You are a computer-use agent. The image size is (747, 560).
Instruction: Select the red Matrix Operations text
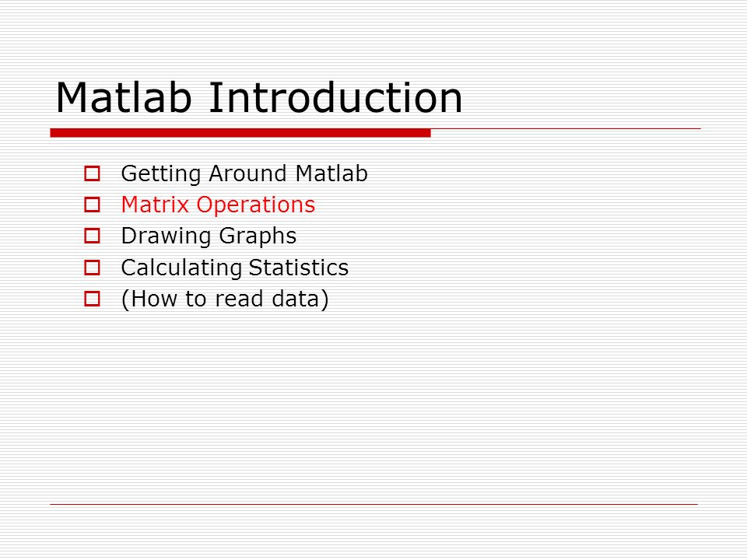[218, 205]
